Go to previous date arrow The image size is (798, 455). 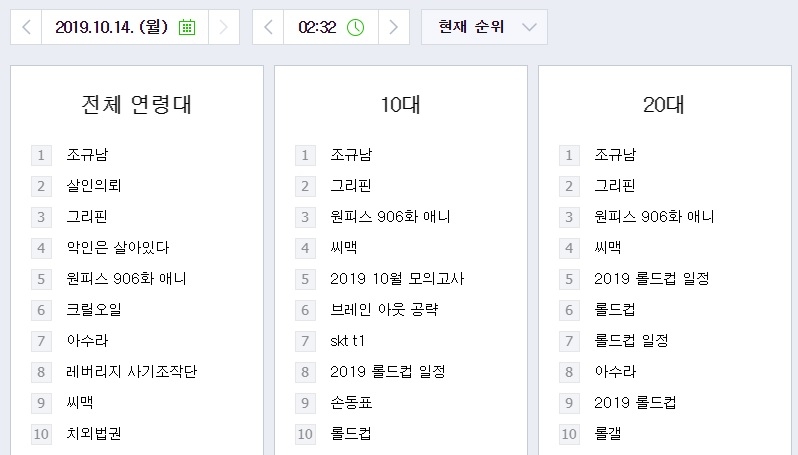click(26, 28)
